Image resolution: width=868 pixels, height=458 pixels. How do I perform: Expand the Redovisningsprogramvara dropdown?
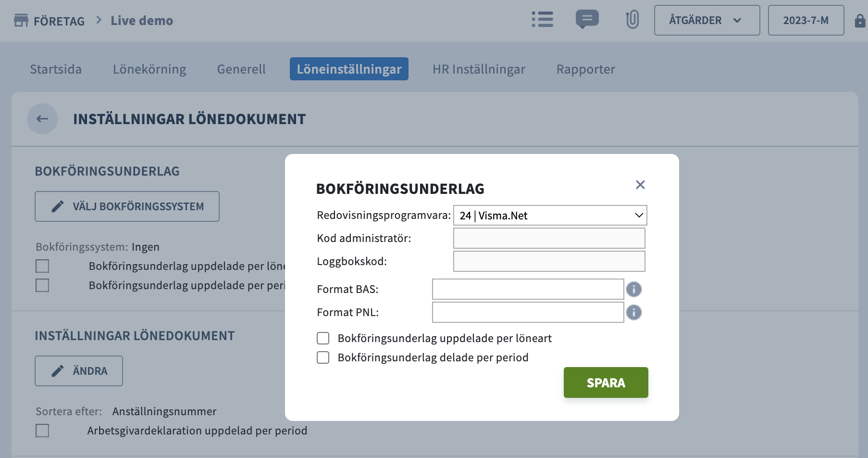click(550, 216)
